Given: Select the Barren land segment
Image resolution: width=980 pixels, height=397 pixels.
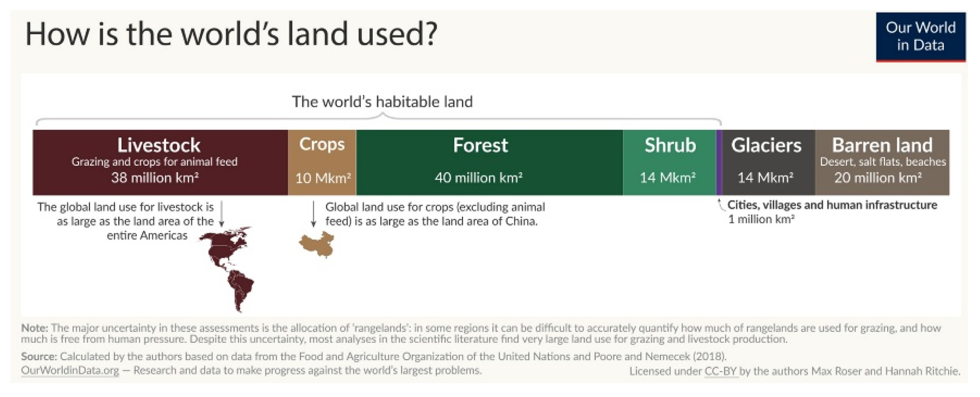Looking at the screenshot, I should [x=882, y=162].
